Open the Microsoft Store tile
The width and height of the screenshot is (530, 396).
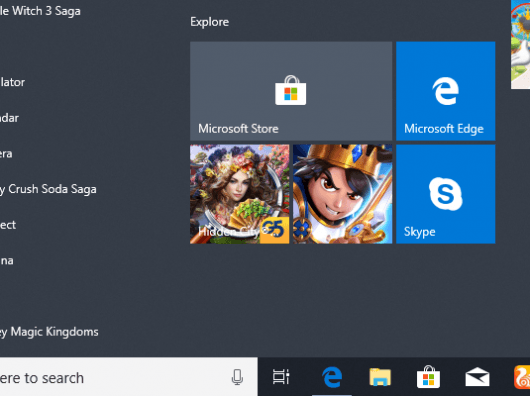tap(291, 91)
